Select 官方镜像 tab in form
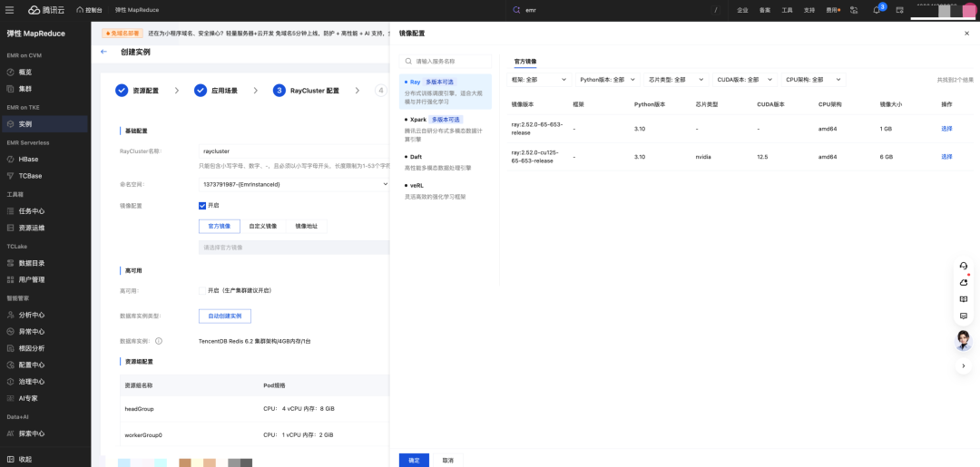 tap(220, 226)
